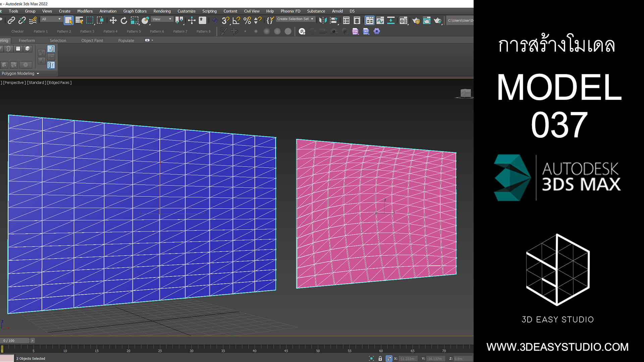Toggle Percent Snap on toolbar

[x=247, y=20]
